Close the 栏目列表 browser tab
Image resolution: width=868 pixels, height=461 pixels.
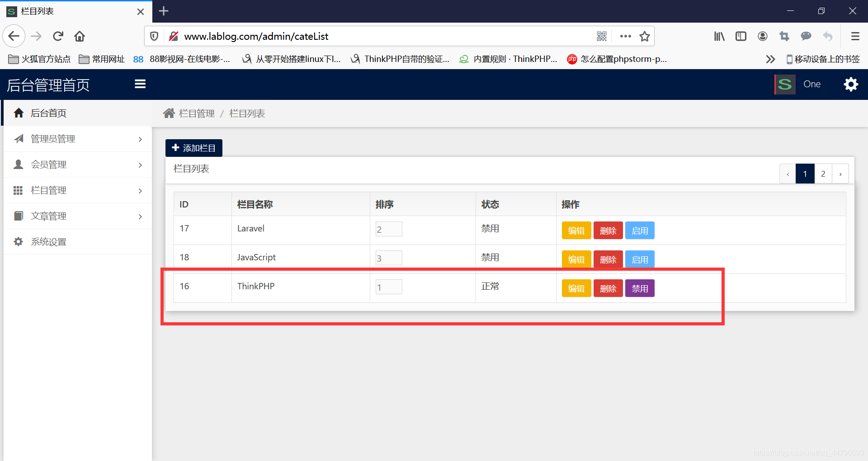[141, 12]
